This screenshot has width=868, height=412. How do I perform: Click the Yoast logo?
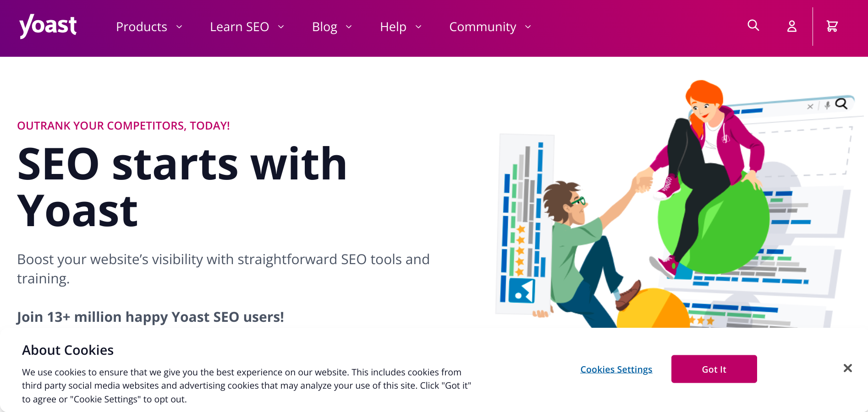tap(48, 26)
